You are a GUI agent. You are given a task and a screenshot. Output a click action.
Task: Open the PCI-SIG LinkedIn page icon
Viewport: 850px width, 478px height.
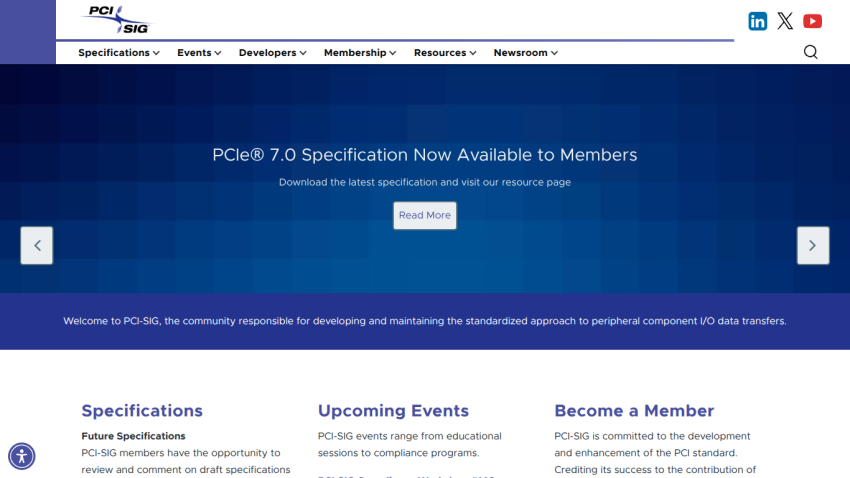pyautogui.click(x=757, y=21)
